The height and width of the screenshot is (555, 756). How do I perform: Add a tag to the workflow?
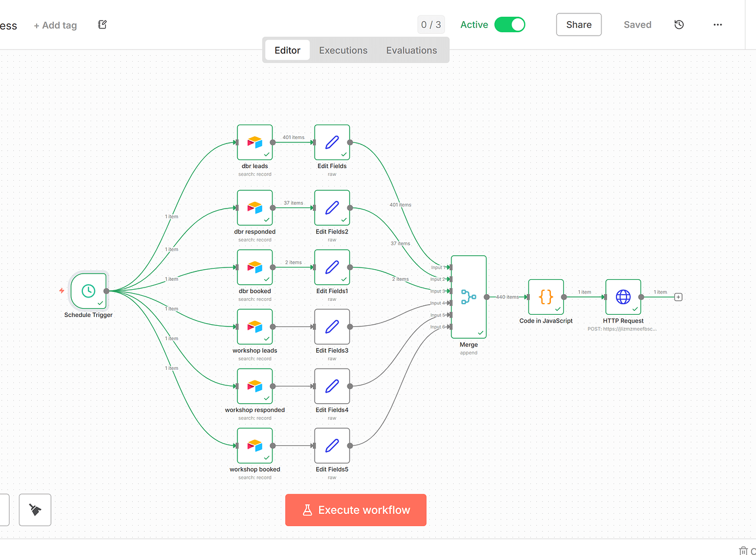55,25
